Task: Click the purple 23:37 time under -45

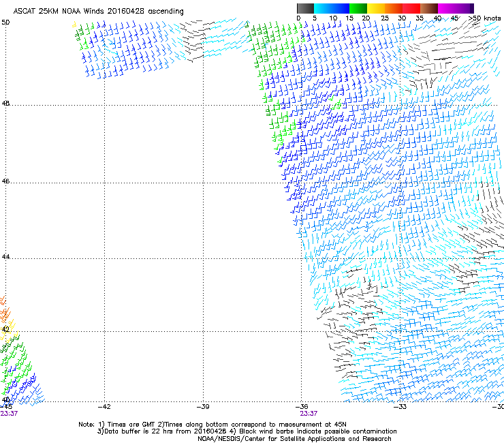Action: [9, 414]
